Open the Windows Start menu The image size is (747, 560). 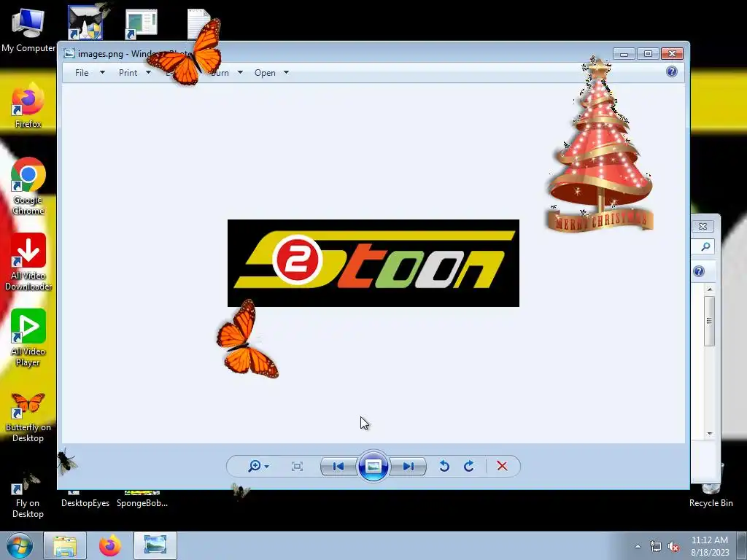[20, 545]
